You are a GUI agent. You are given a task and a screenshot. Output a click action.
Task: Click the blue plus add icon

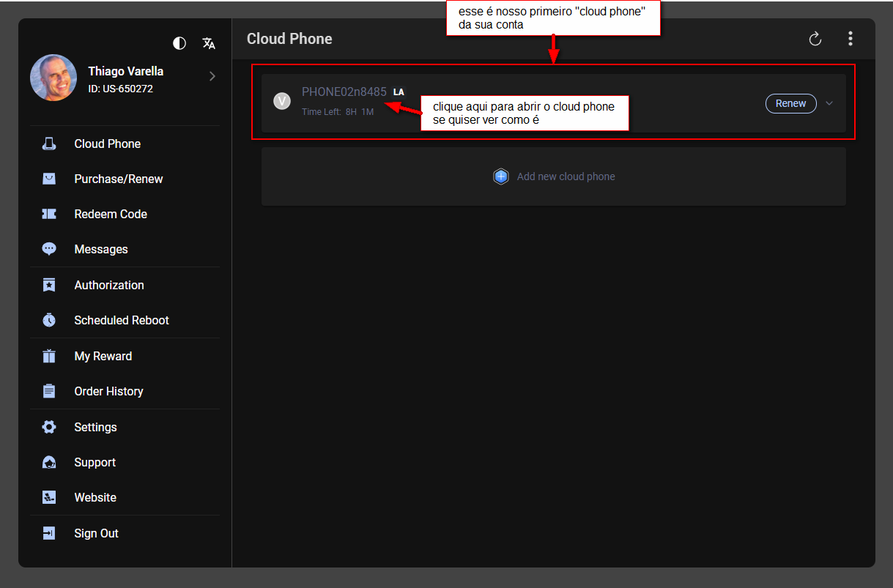pos(501,176)
